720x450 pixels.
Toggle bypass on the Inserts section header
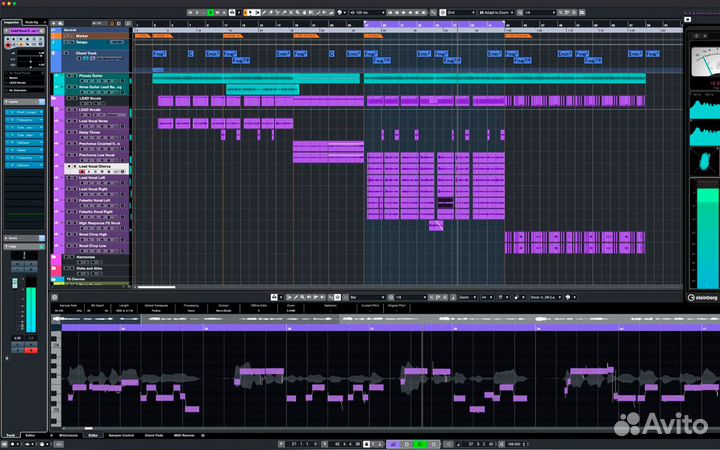(x=41, y=102)
